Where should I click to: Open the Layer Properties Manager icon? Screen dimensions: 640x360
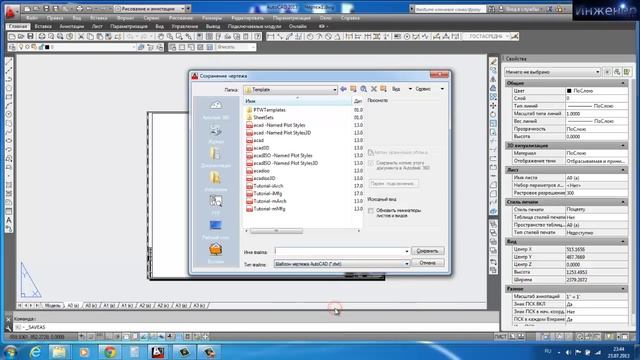coord(12,47)
